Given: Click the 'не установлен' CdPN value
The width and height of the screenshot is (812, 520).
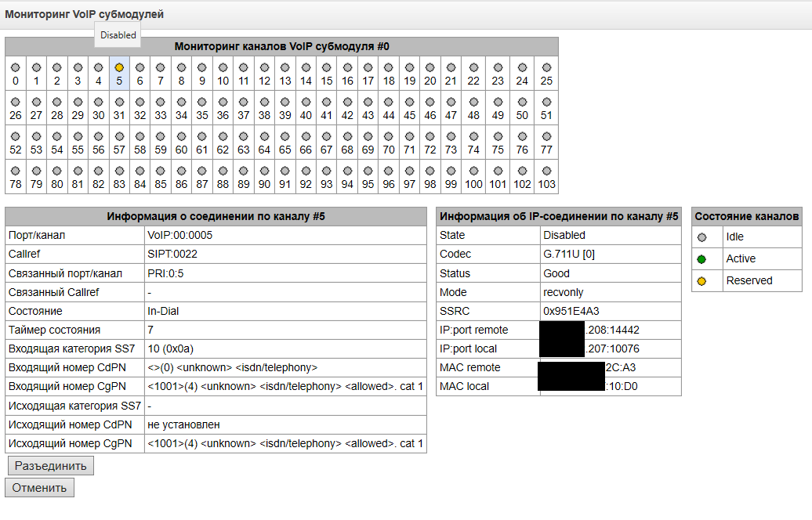Looking at the screenshot, I should click(184, 424).
